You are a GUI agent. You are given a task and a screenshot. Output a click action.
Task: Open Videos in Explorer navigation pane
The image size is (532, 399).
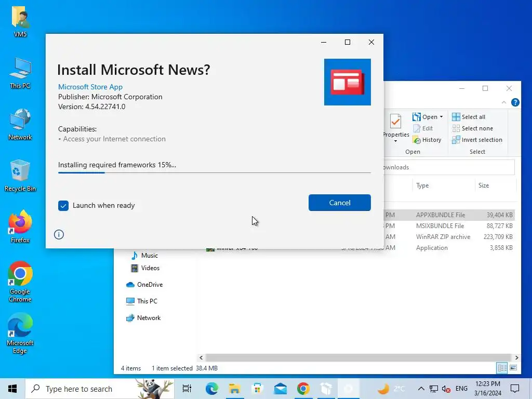145,268
